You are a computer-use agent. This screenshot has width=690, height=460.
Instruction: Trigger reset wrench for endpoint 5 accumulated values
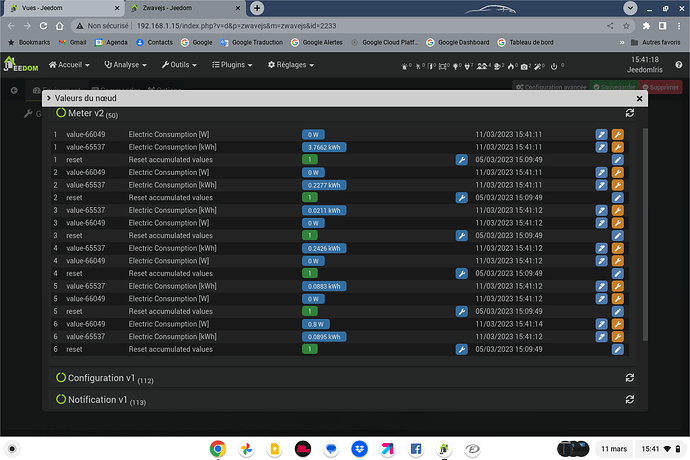pos(462,311)
